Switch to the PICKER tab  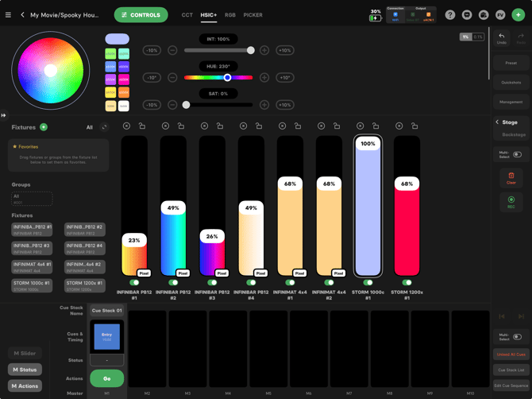coord(253,15)
